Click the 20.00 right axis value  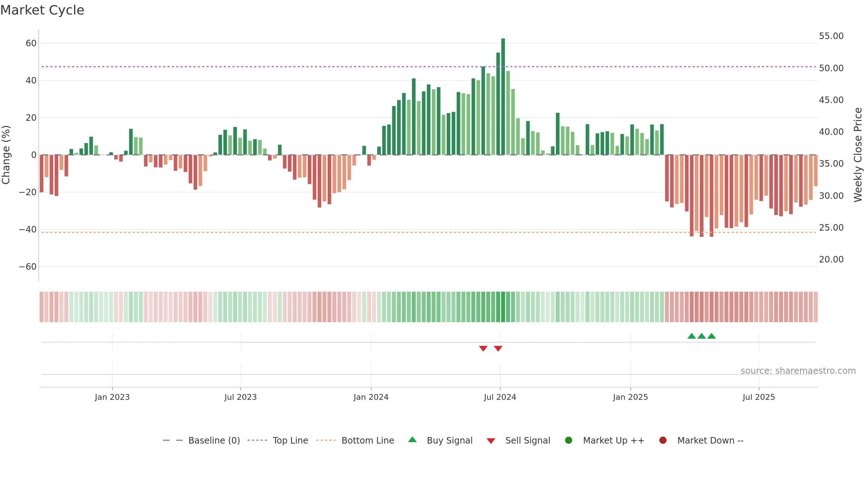(x=831, y=259)
